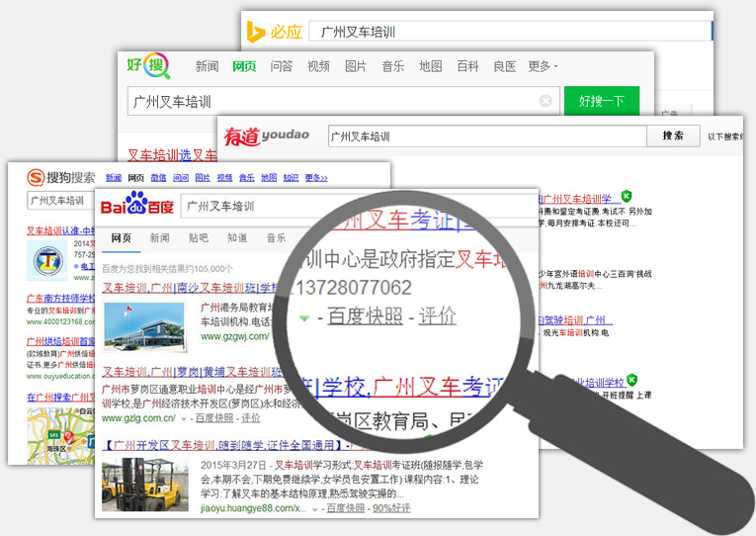Open 地图 link in Sogou navigation
The image size is (756, 536).
click(269, 178)
